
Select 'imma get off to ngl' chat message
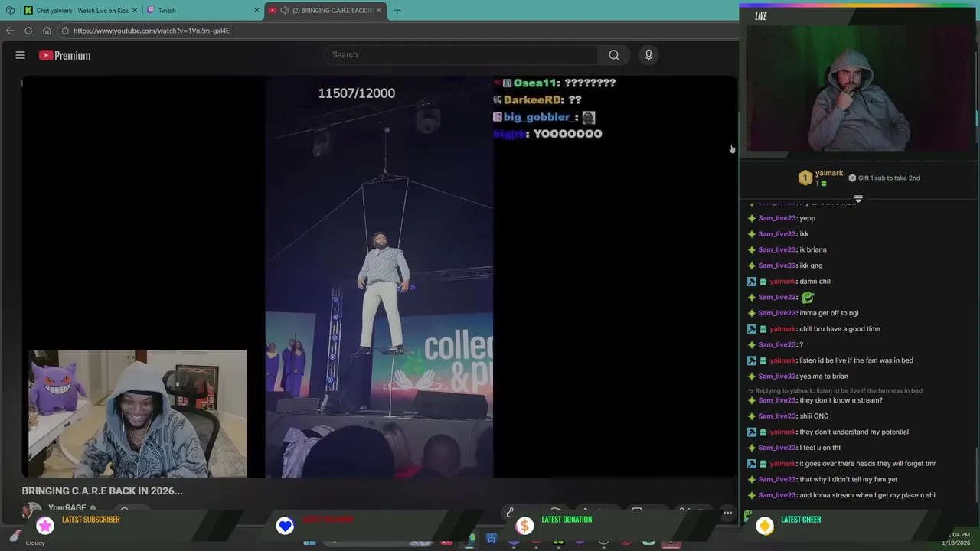(x=828, y=313)
